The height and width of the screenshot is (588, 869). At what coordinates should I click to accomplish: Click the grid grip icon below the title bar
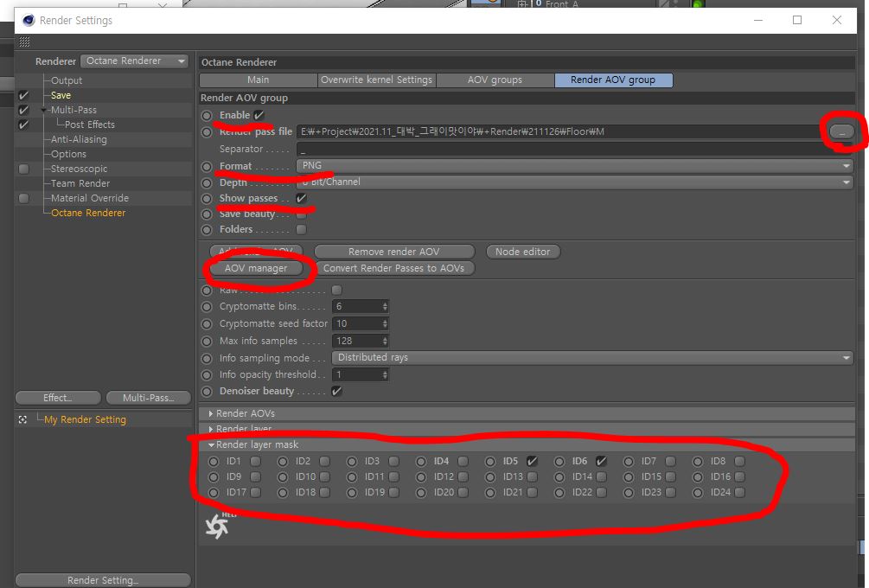[x=24, y=42]
